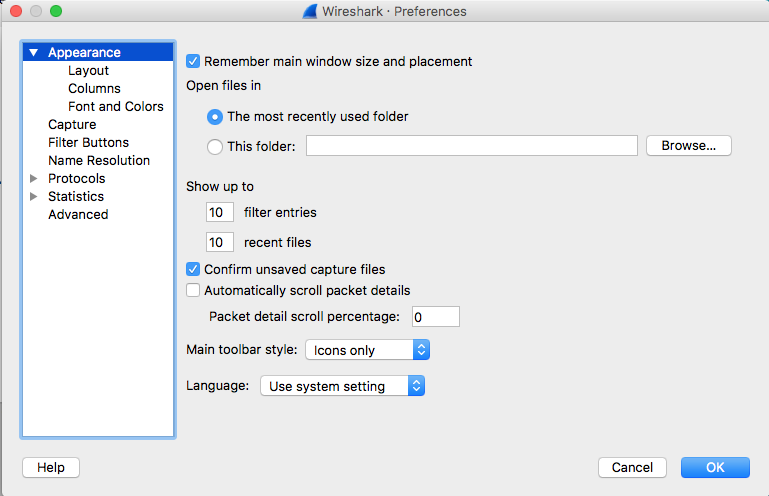Viewport: 769px width, 496px height.
Task: Select The most recently used folder option
Action: click(x=215, y=117)
